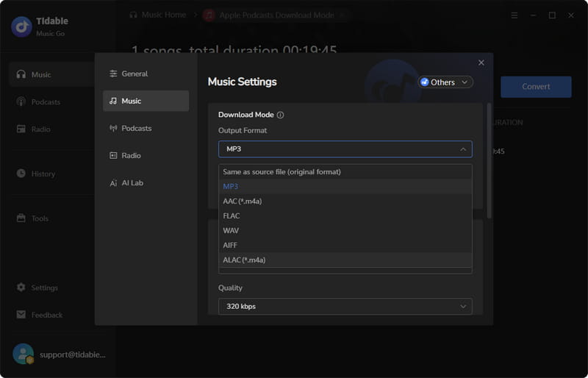Select Radio tab in settings dialog
This screenshot has height=378, width=588.
pyautogui.click(x=146, y=155)
